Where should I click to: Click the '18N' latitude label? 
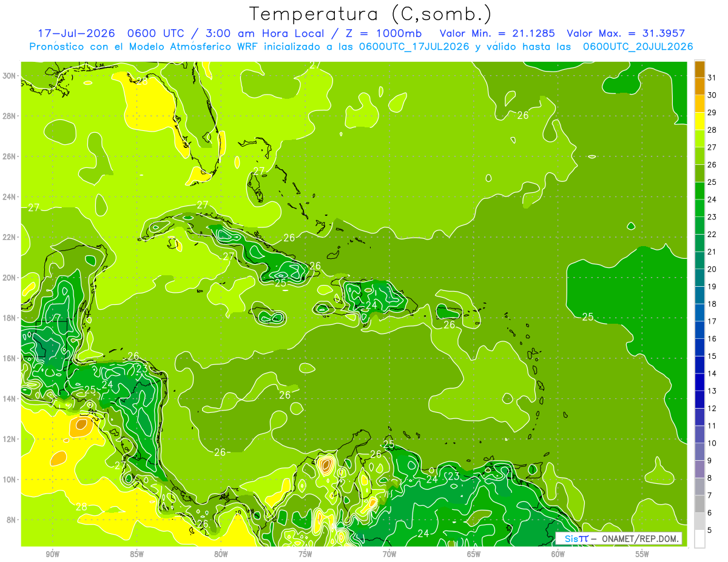coord(10,318)
